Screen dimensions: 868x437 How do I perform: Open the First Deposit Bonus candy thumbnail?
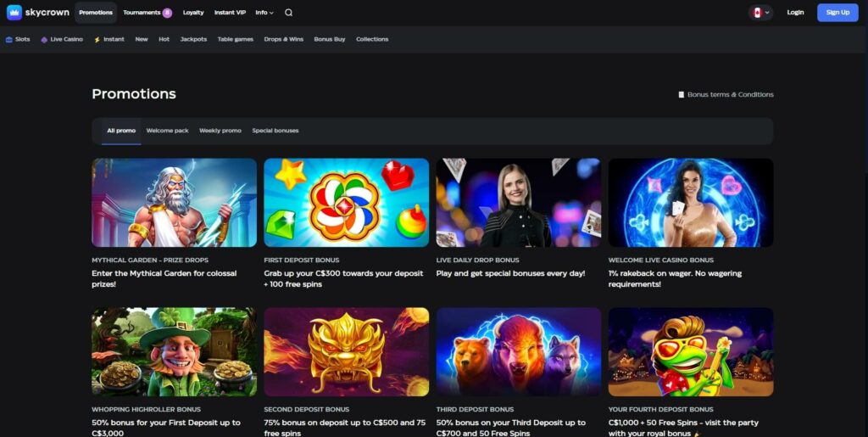347,203
